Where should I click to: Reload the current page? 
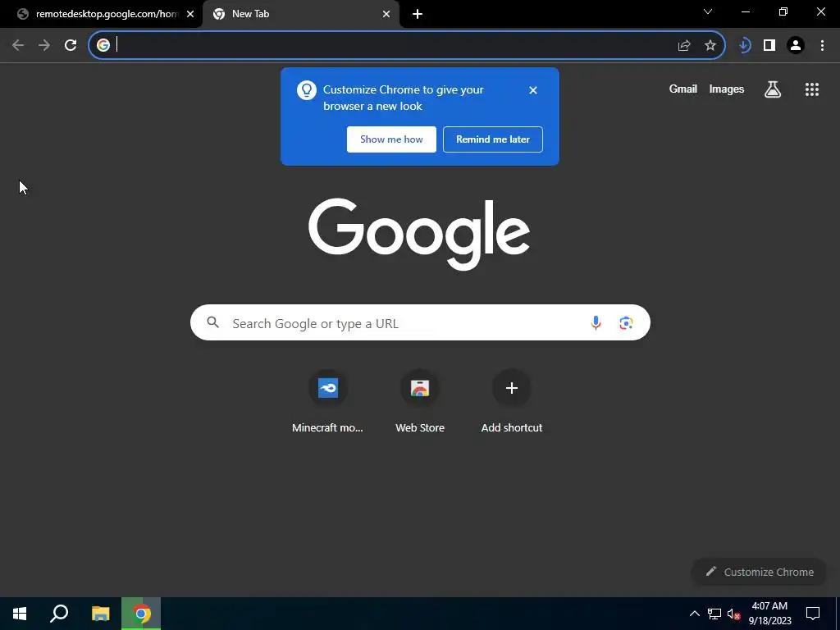pyautogui.click(x=71, y=45)
